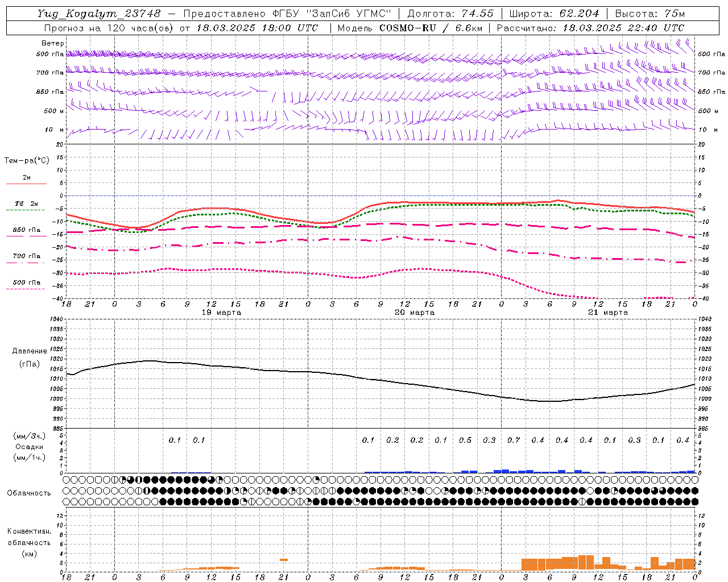Click the station title Yug_Kogalym_23748
728x582 pixels.
point(99,14)
